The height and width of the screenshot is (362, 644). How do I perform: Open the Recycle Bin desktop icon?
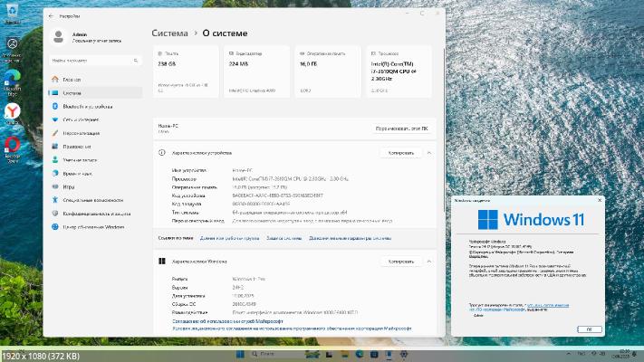(x=12, y=14)
